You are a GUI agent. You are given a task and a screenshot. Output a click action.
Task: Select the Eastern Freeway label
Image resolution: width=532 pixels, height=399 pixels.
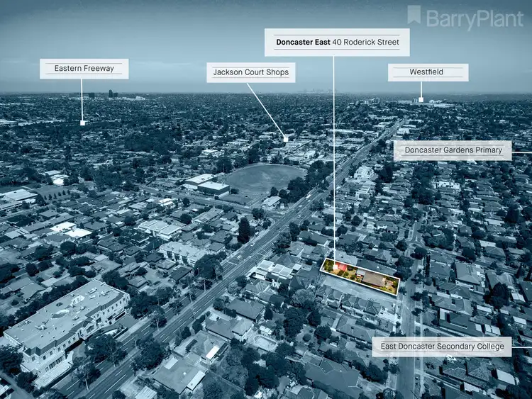(x=84, y=69)
